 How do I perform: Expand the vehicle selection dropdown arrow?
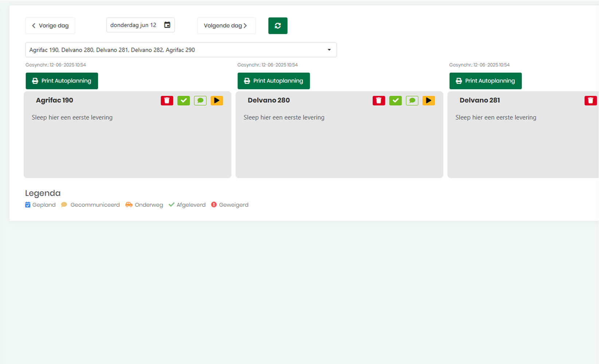click(329, 50)
